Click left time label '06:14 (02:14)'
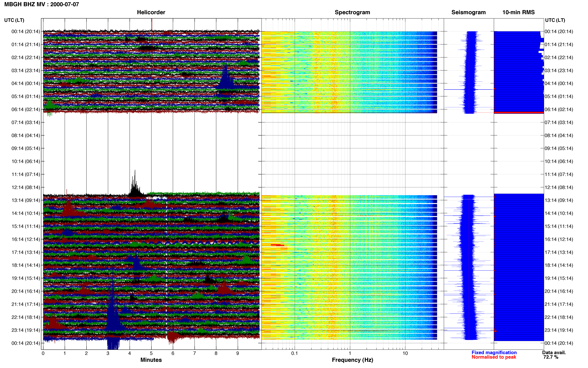Viewport: 588px width, 368px height. [26, 109]
